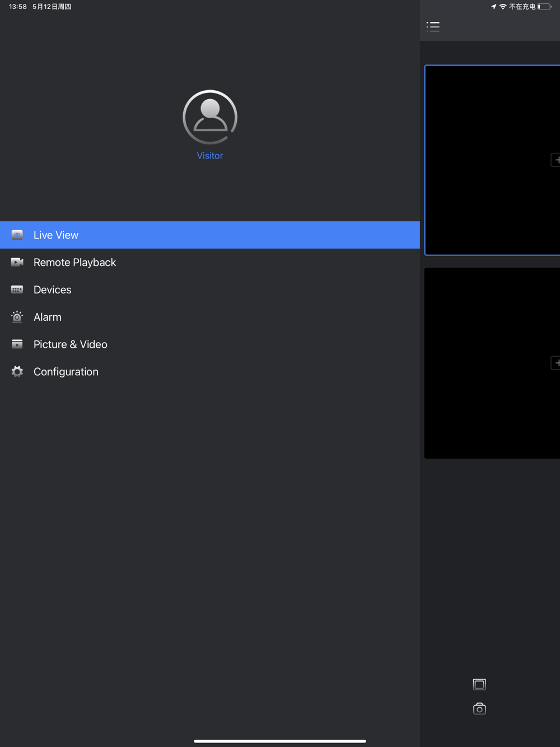Tap the battery indicator in status bar
Image resolution: width=560 pixels, height=747 pixels.
[544, 7]
